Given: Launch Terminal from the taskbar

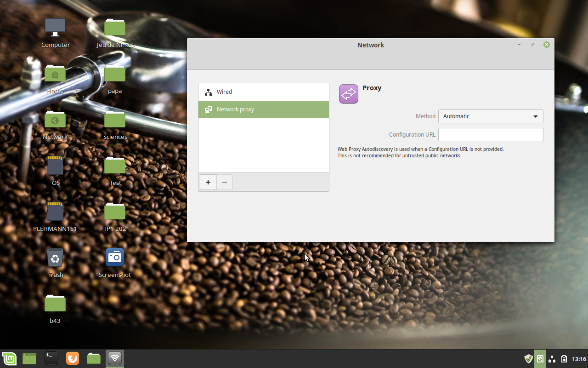Looking at the screenshot, I should (x=51, y=358).
